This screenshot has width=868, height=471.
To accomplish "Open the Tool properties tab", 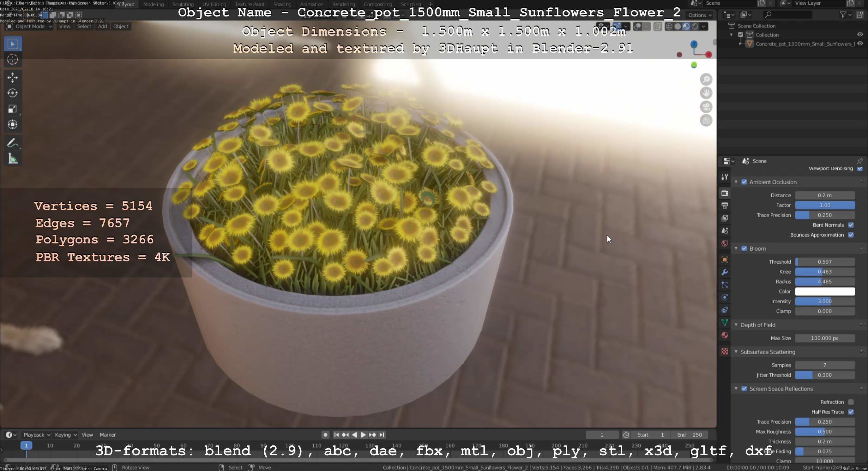I will (x=725, y=177).
